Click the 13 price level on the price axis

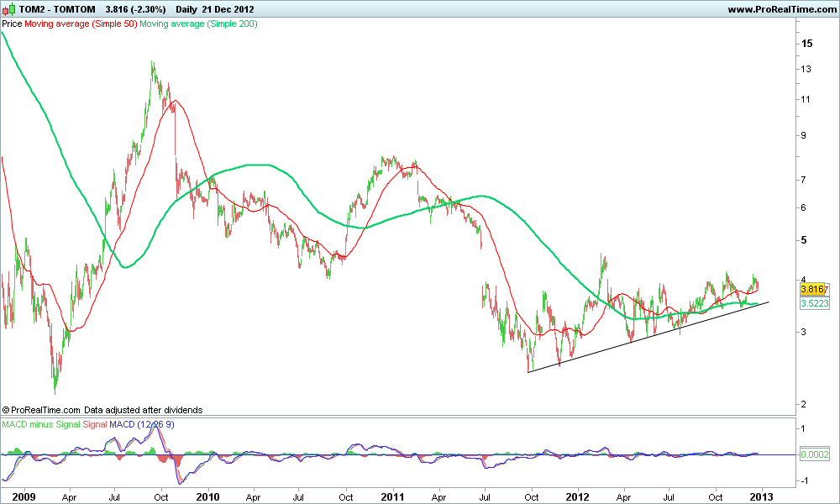[806, 69]
